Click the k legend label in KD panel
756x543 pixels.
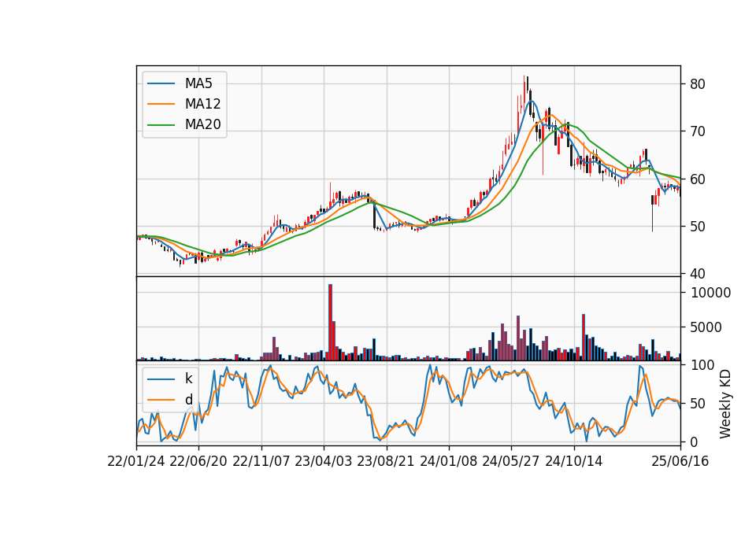pyautogui.click(x=188, y=379)
